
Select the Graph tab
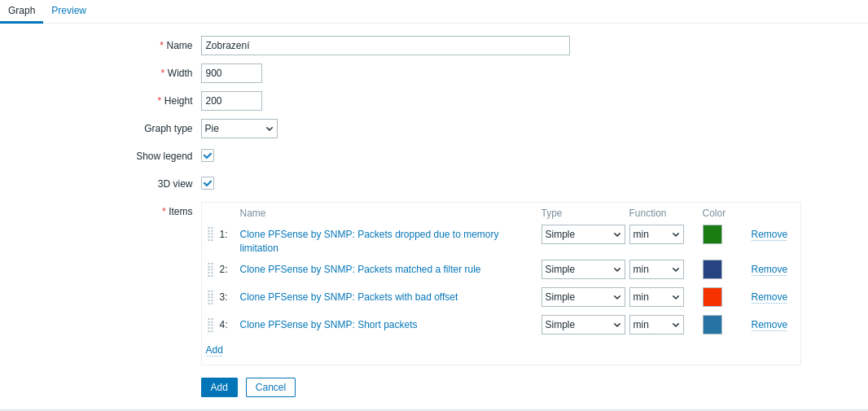tap(21, 11)
